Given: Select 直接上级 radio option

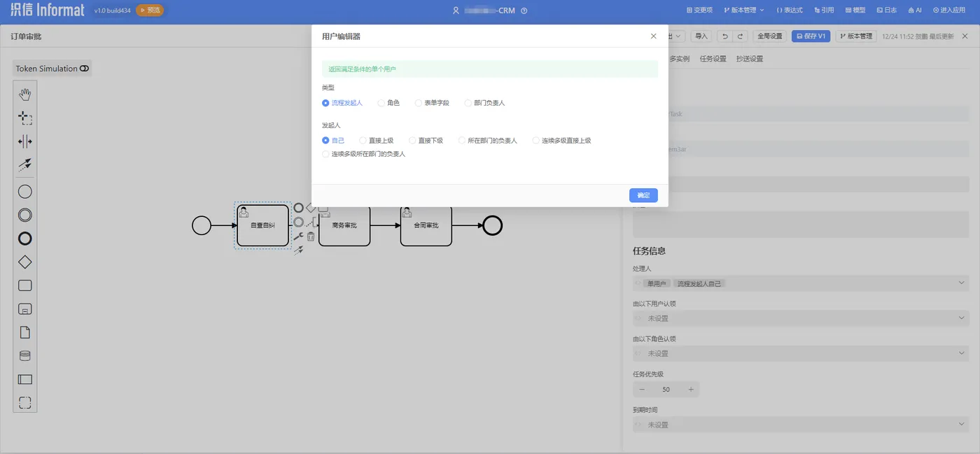Looking at the screenshot, I should coord(377,141).
